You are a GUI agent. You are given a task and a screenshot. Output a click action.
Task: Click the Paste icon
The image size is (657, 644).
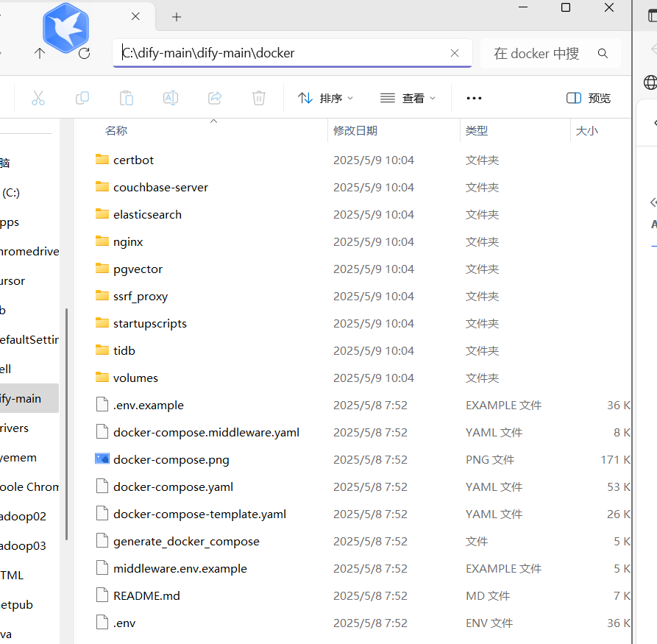point(126,98)
